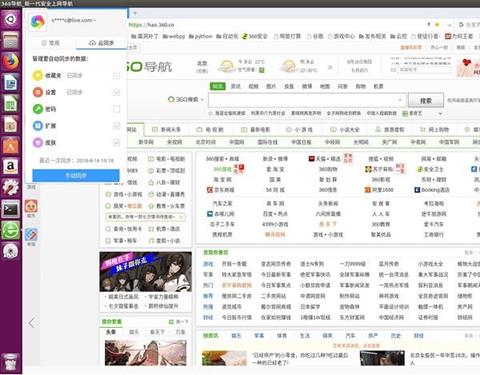480x375 pixels.
Task: Open the Booking酒店 site link
Action: tap(432, 190)
